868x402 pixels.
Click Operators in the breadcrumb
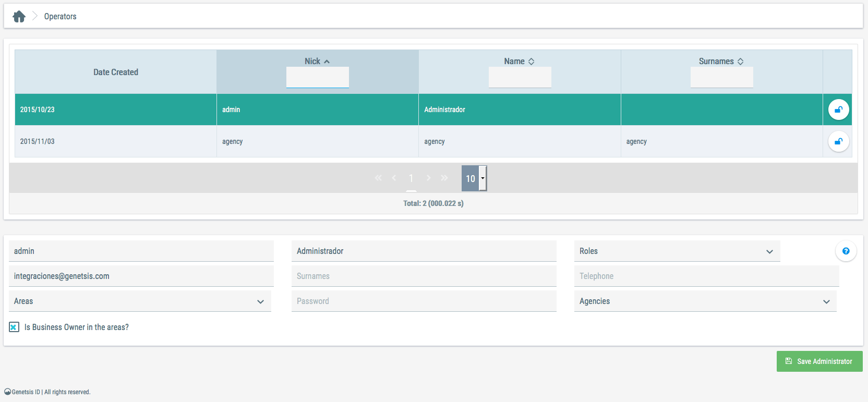click(x=60, y=17)
